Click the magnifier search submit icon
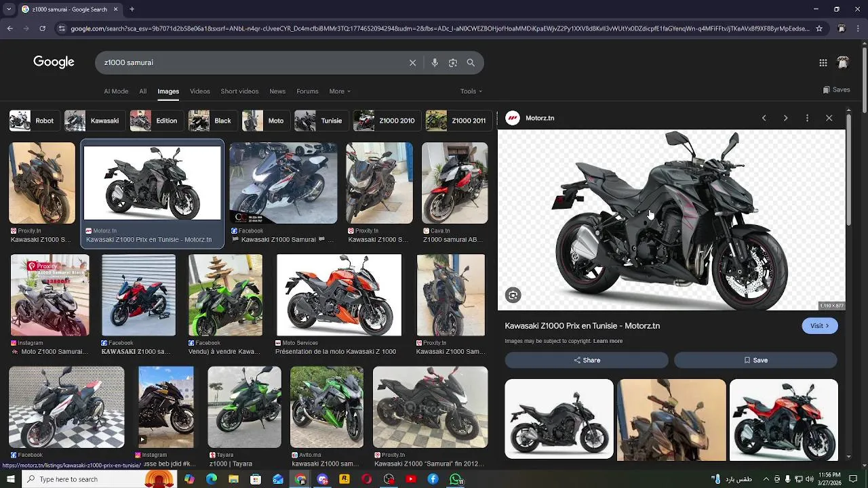Viewport: 868px width, 488px height. coord(471,62)
